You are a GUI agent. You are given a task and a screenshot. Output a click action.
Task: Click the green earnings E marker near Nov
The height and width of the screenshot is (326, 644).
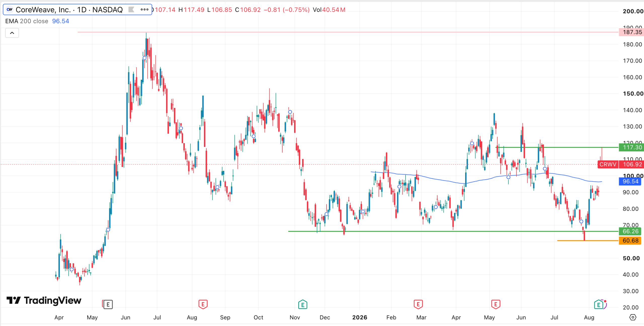tap(303, 305)
